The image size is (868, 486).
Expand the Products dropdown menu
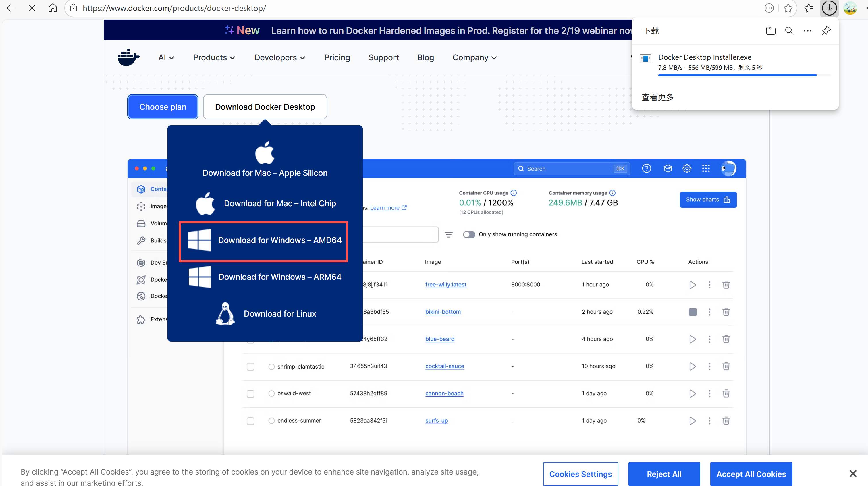click(x=214, y=58)
